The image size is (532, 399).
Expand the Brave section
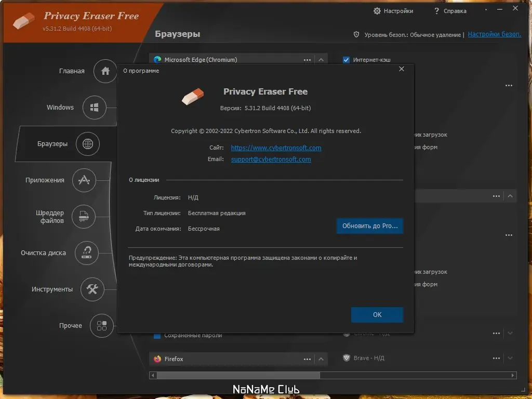pos(510,358)
